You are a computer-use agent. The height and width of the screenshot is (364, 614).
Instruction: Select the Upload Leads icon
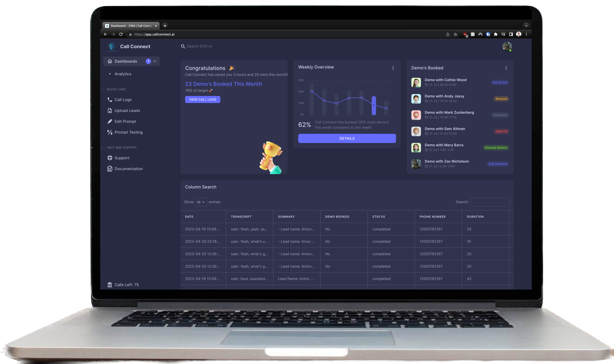[x=110, y=110]
